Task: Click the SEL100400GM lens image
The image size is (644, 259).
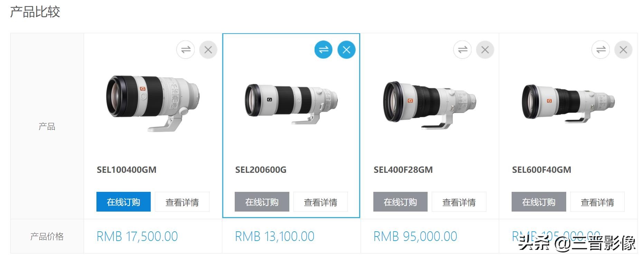Action: coord(153,103)
